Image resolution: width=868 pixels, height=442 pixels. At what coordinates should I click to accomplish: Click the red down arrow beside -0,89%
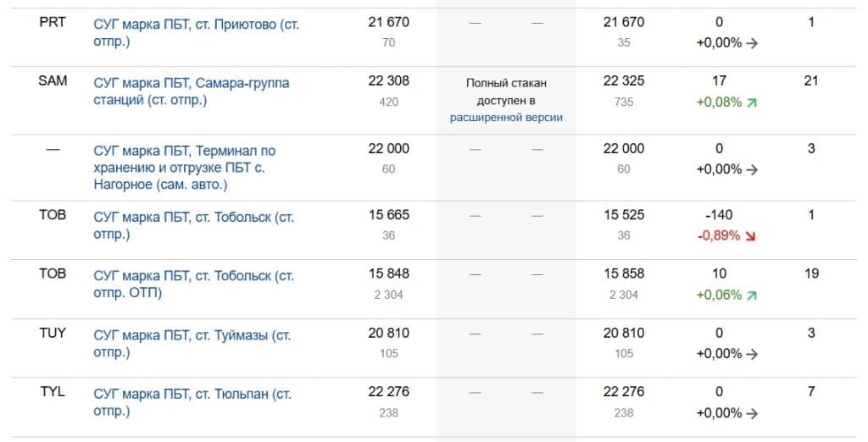click(x=750, y=235)
